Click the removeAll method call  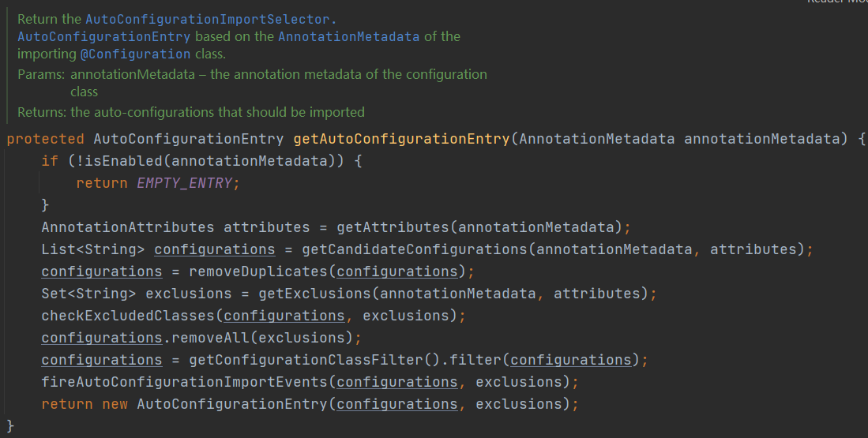(210, 338)
